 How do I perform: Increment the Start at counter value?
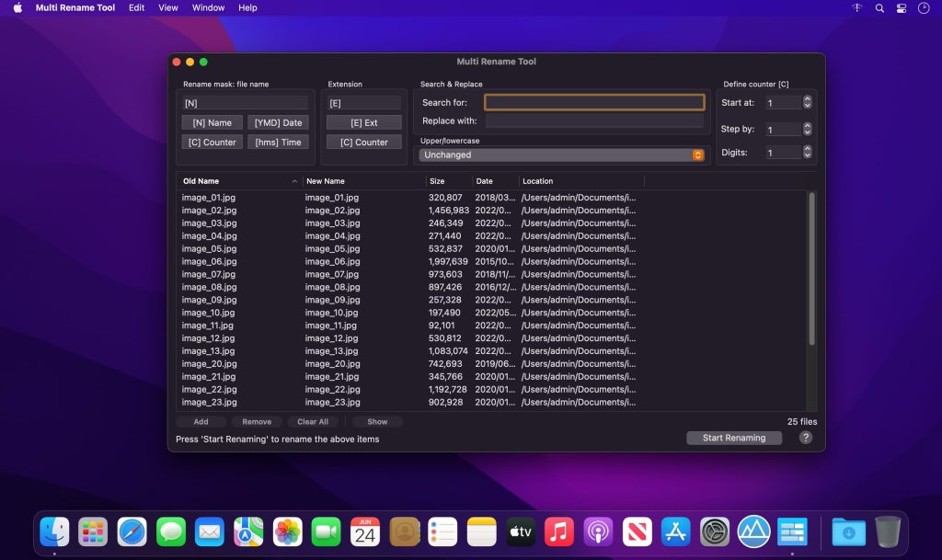(807, 98)
